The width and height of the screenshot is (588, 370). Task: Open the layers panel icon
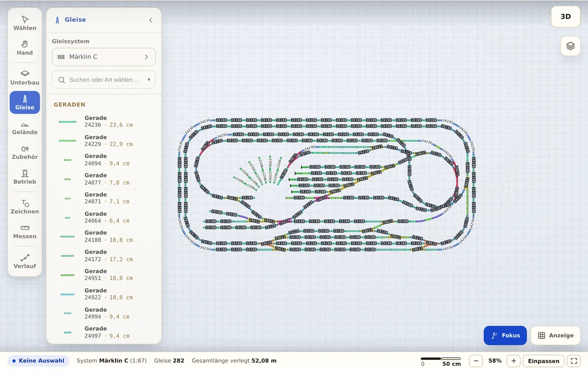[570, 46]
